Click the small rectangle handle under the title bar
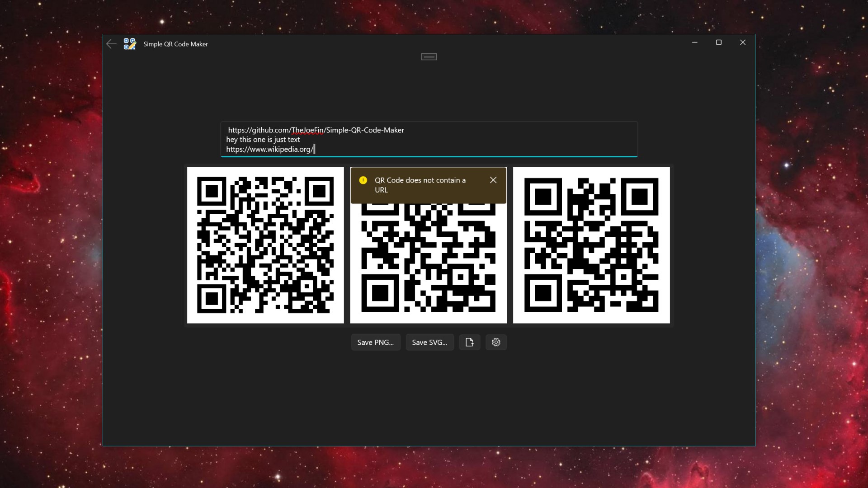This screenshot has height=488, width=868. pyautogui.click(x=429, y=56)
